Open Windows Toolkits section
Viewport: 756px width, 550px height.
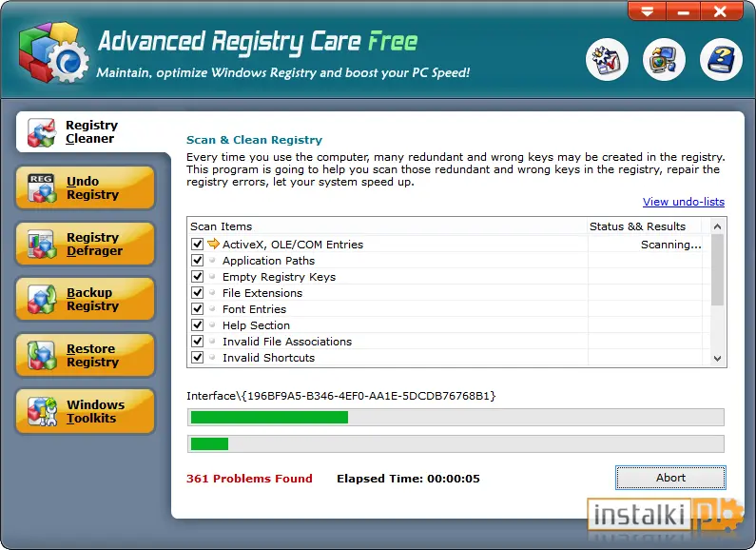pos(86,411)
